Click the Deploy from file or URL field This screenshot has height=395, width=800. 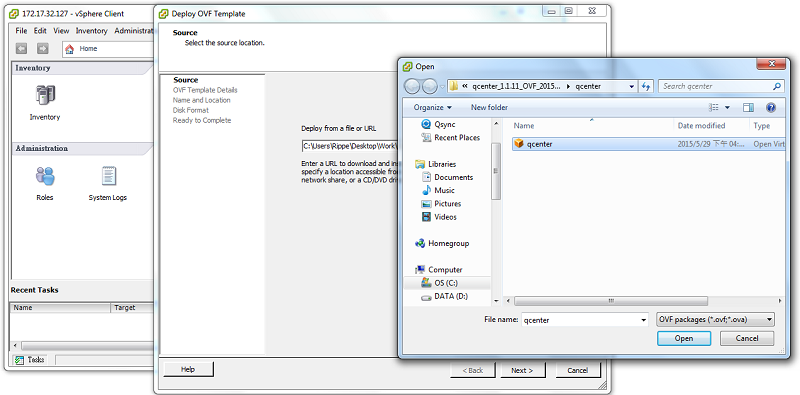(349, 146)
